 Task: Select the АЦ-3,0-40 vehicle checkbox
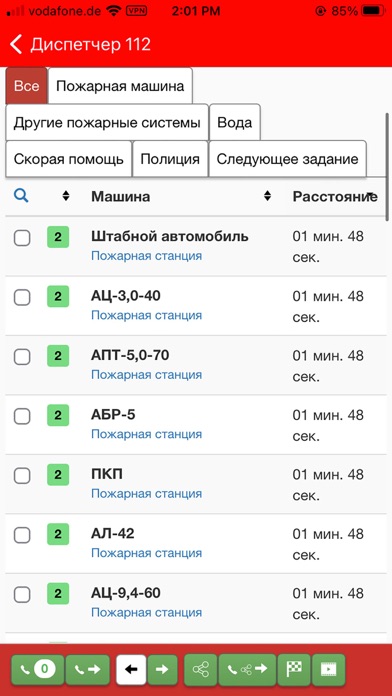pos(22,297)
